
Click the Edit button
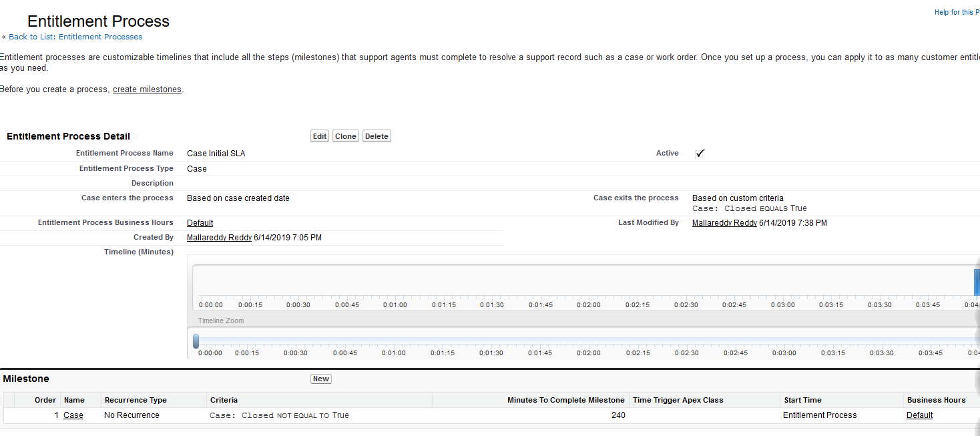319,136
